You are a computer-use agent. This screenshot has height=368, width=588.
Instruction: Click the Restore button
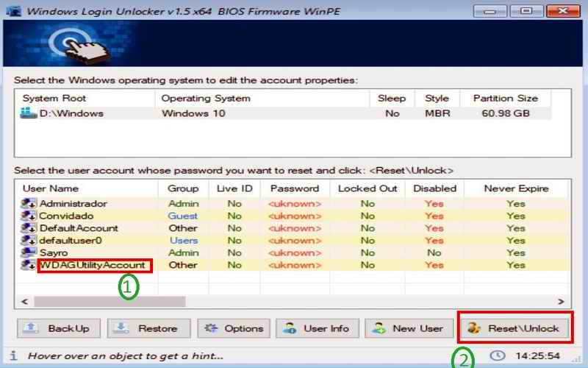(148, 328)
